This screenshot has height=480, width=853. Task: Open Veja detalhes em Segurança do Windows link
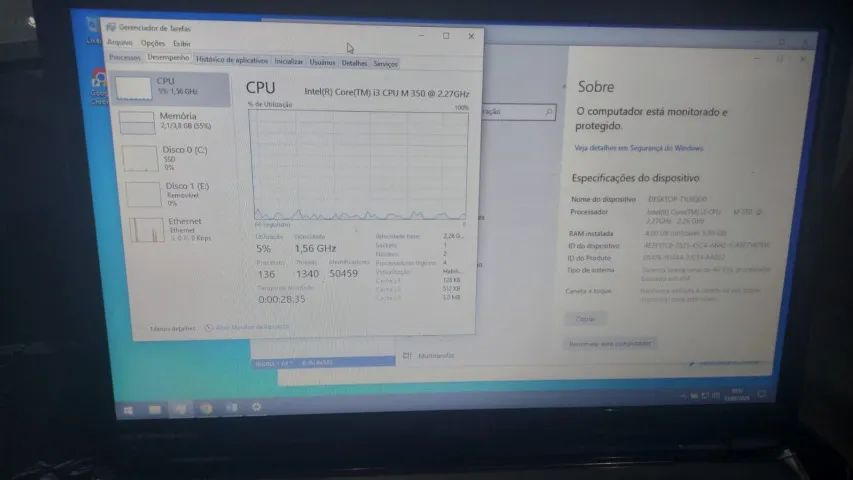639,148
